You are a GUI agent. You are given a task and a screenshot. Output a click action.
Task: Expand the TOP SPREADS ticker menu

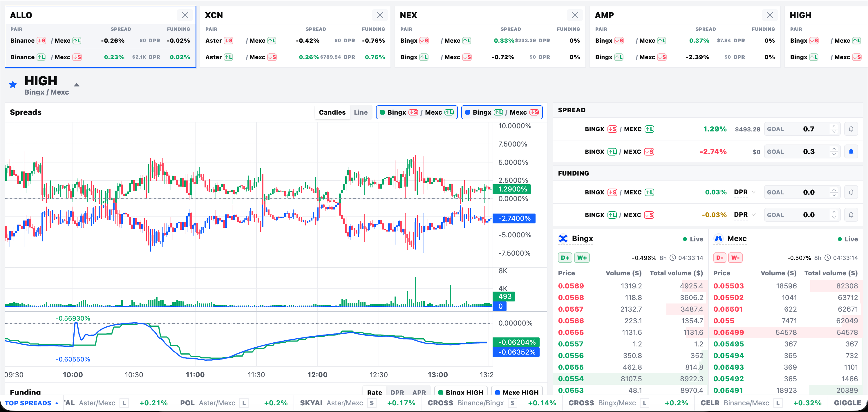pos(32,403)
